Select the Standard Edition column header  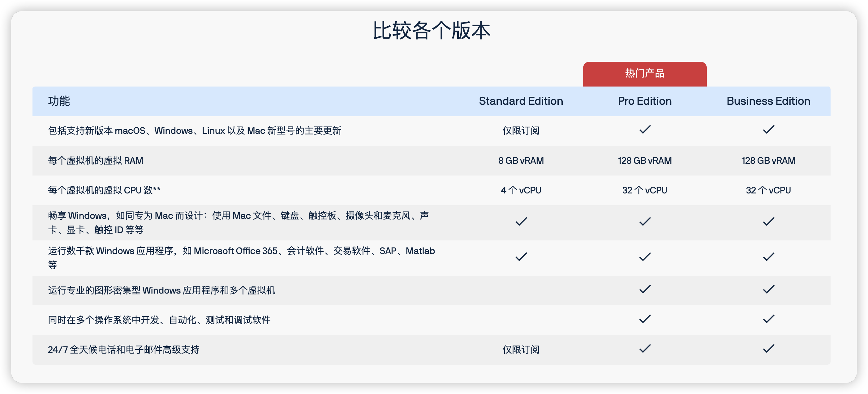click(x=521, y=101)
